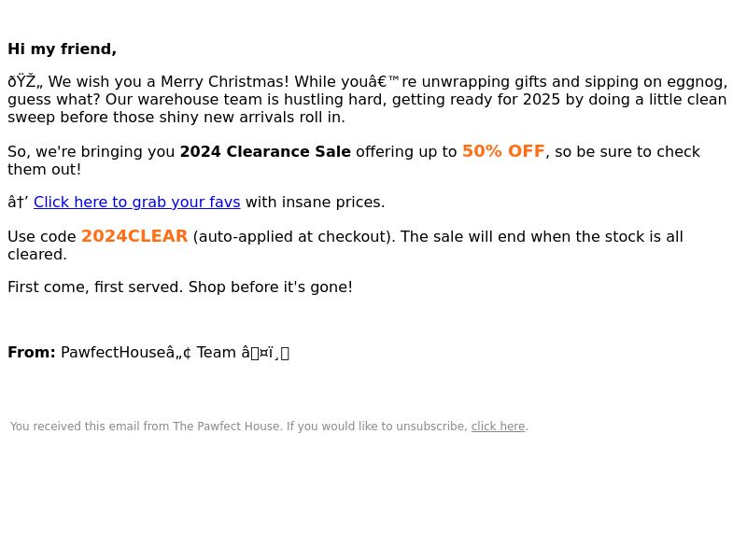Click the 'with insane prices.' text
This screenshot has height=560, width=747.
tap(315, 203)
